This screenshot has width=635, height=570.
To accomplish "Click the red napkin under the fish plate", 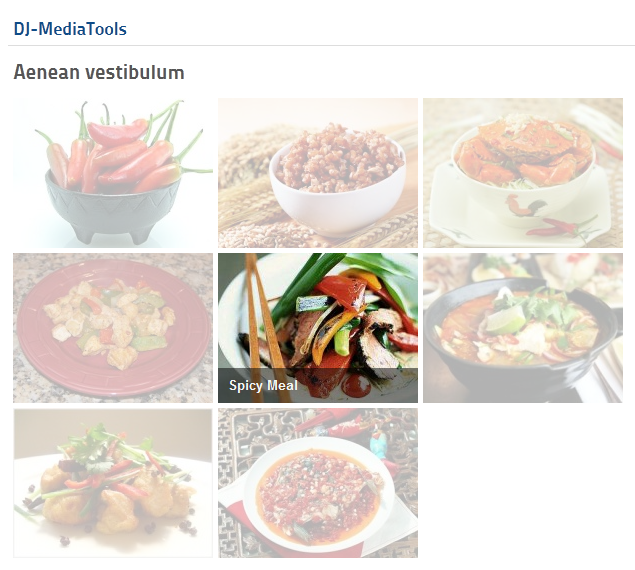I will pyautogui.click(x=294, y=535).
